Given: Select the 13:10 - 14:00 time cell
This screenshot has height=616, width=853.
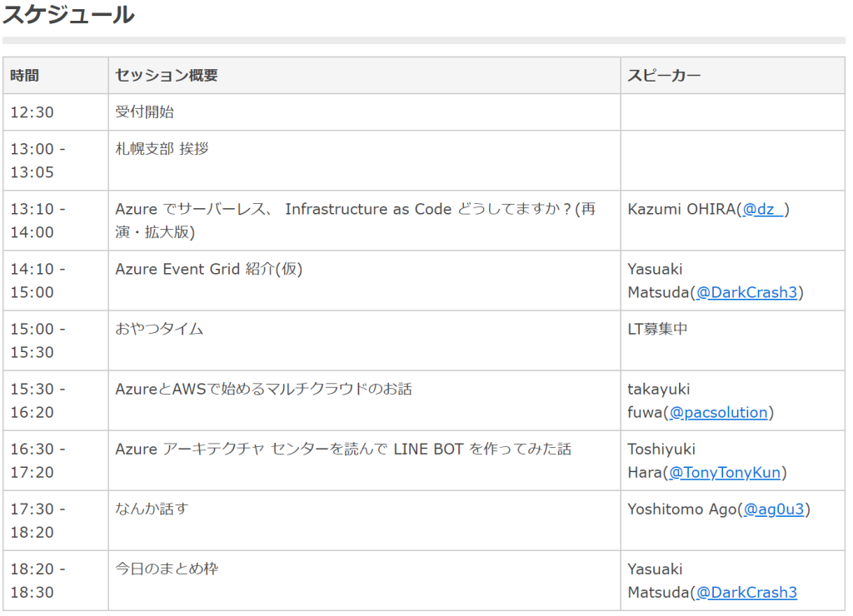Looking at the screenshot, I should point(56,221).
